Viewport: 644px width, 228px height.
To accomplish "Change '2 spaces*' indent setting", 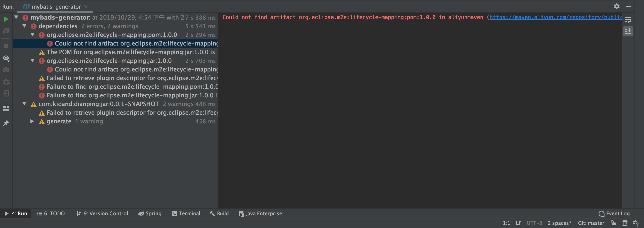I will pyautogui.click(x=559, y=223).
